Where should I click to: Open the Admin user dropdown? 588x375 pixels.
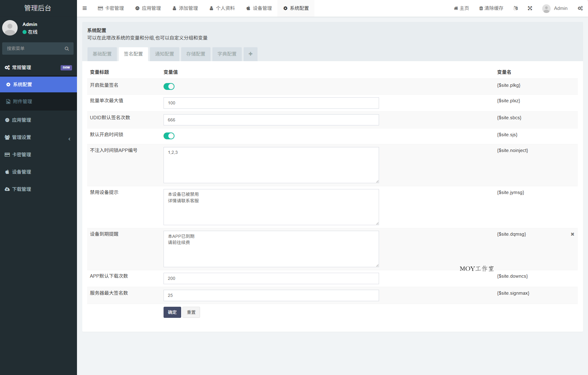tap(555, 8)
